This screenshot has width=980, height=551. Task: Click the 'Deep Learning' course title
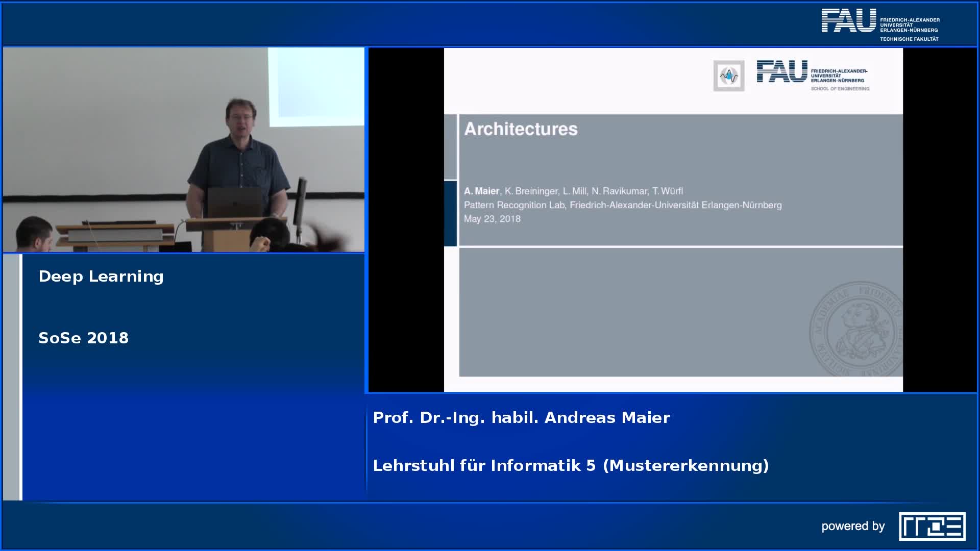[x=101, y=276]
